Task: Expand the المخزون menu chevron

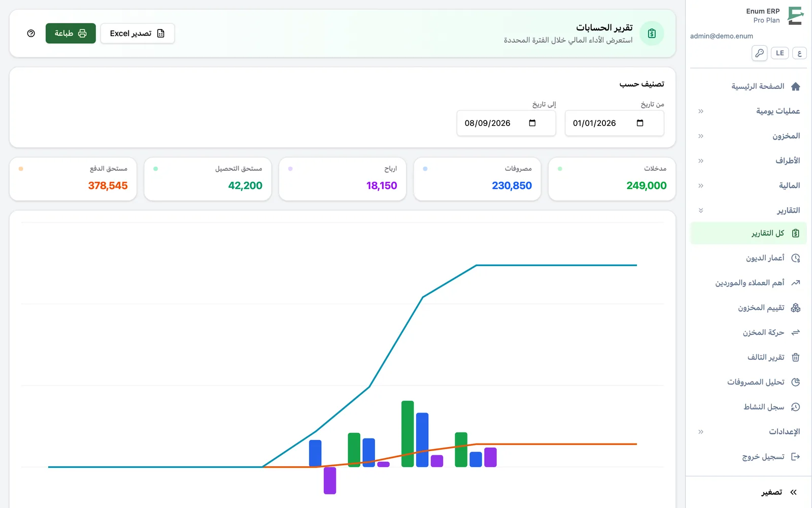Action: click(701, 136)
